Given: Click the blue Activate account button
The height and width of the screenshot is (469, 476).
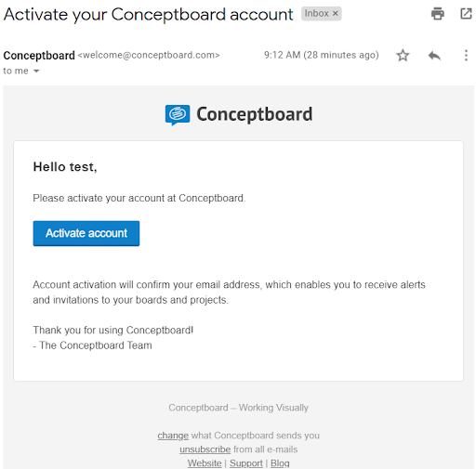Looking at the screenshot, I should point(86,233).
